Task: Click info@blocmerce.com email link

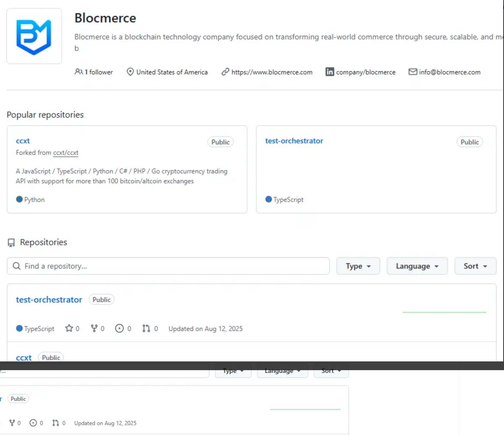Action: point(450,72)
